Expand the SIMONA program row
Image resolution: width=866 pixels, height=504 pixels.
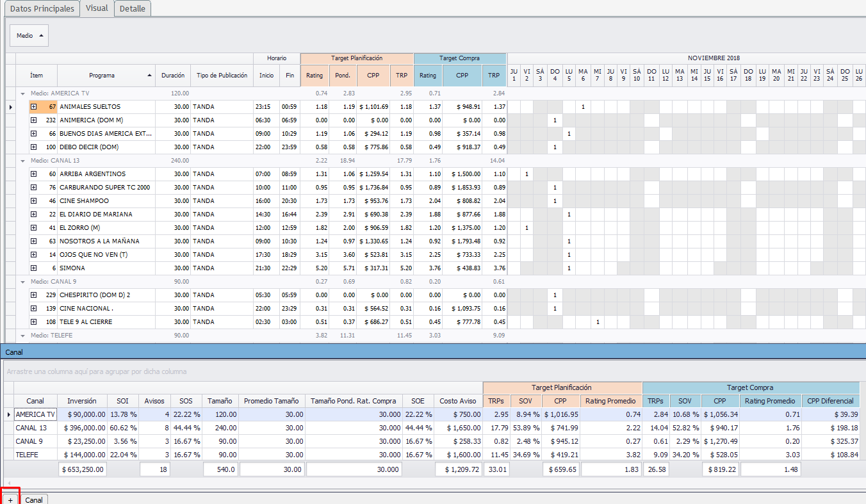[34, 268]
